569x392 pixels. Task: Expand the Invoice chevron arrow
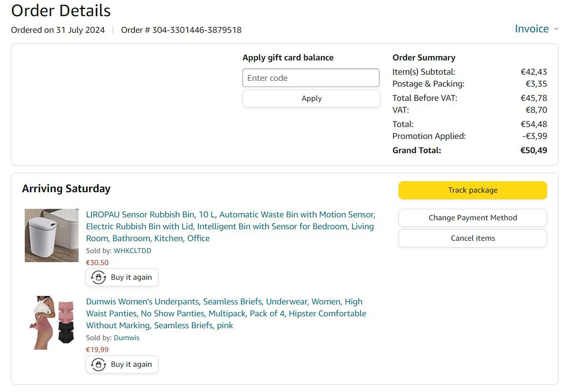pyautogui.click(x=556, y=29)
